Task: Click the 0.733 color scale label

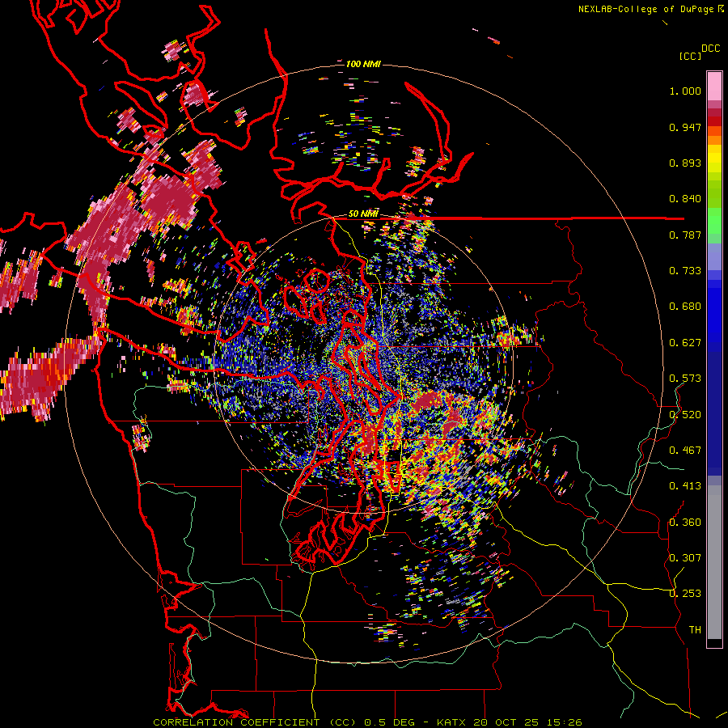Action: point(685,271)
